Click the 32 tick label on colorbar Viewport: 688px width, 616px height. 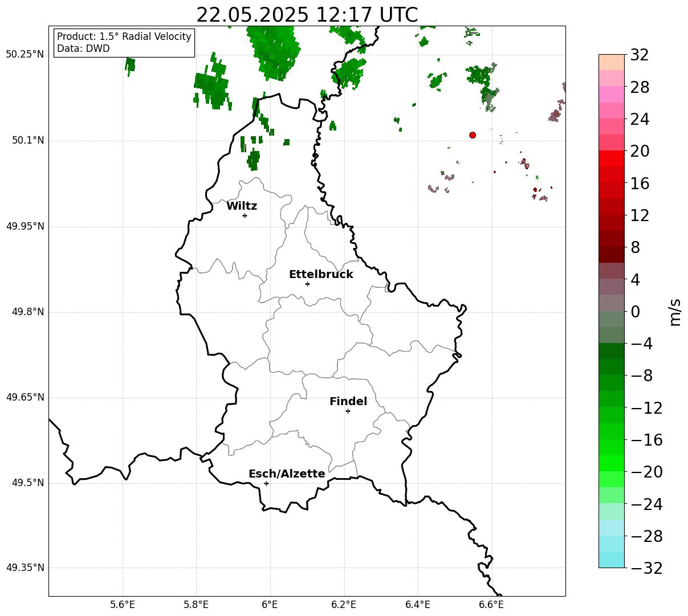pyautogui.click(x=640, y=55)
